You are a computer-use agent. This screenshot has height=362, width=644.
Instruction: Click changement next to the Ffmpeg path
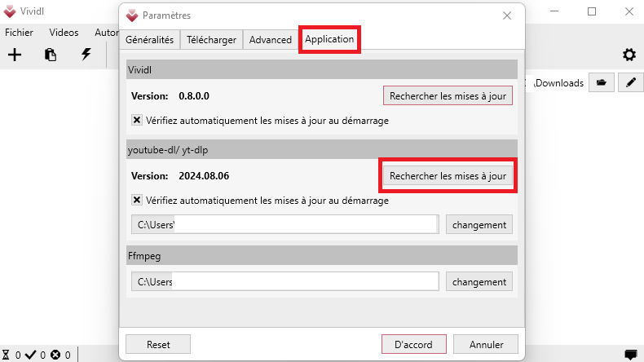479,282
